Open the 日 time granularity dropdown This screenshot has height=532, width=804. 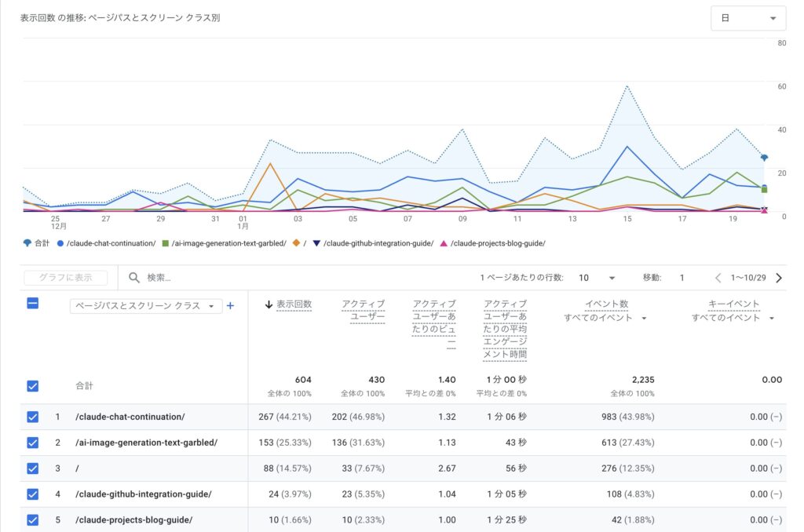click(x=747, y=16)
